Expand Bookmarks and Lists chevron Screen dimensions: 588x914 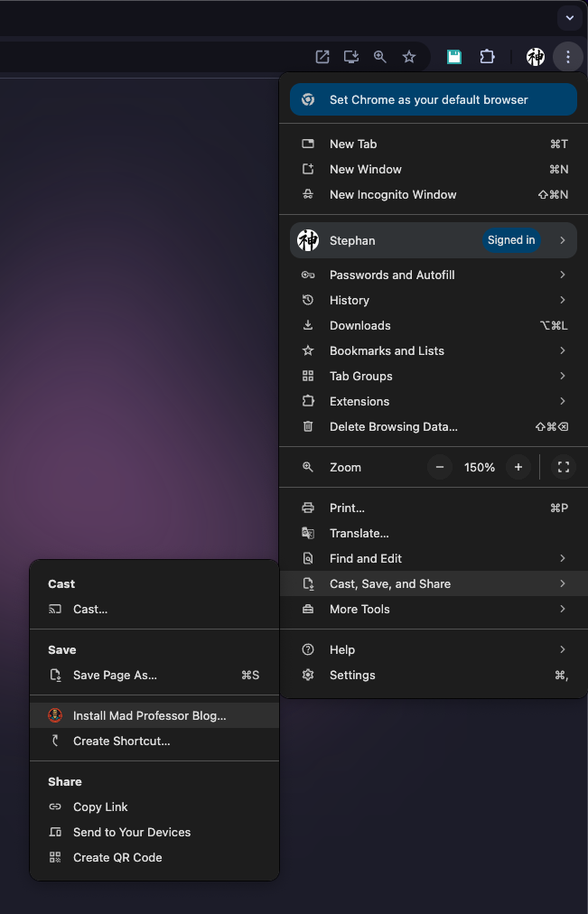[x=563, y=350]
